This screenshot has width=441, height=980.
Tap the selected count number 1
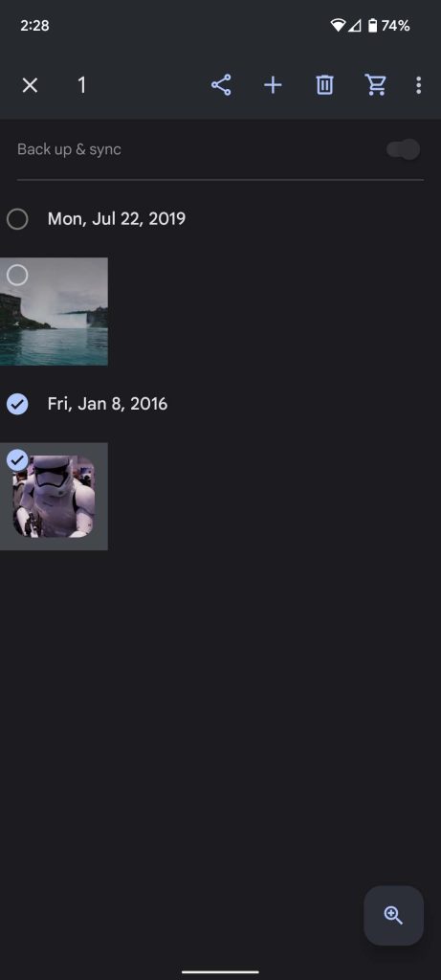[82, 85]
